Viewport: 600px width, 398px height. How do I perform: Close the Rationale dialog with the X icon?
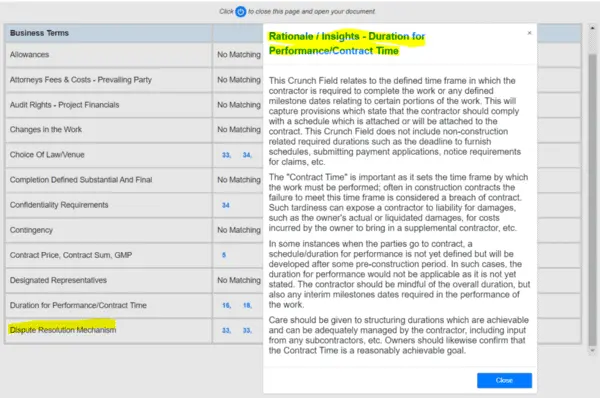pos(529,33)
